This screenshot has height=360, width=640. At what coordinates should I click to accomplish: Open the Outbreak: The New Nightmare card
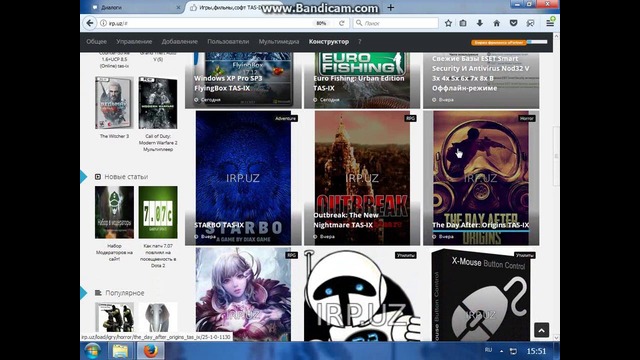pyautogui.click(x=362, y=178)
